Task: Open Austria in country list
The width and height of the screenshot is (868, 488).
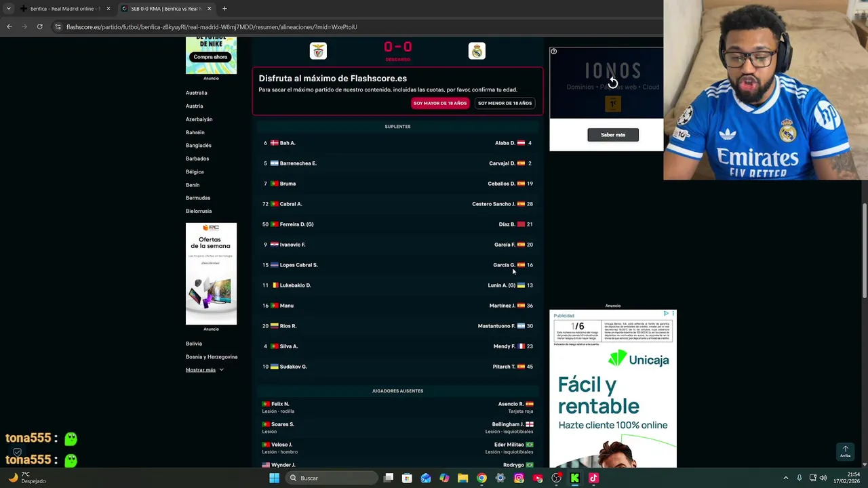Action: (x=195, y=106)
